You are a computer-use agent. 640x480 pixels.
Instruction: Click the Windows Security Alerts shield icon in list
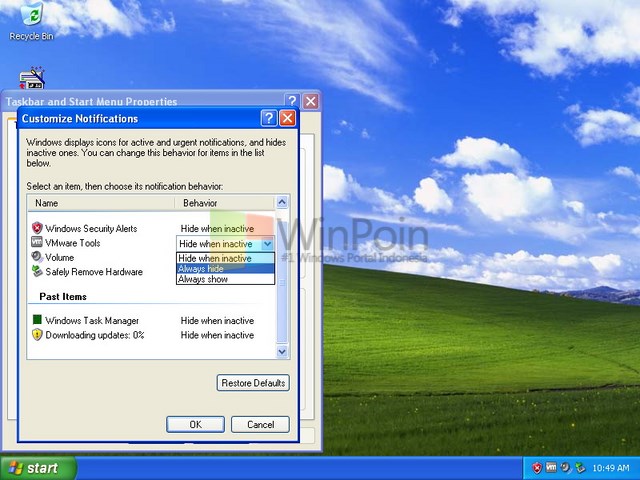(x=37, y=228)
